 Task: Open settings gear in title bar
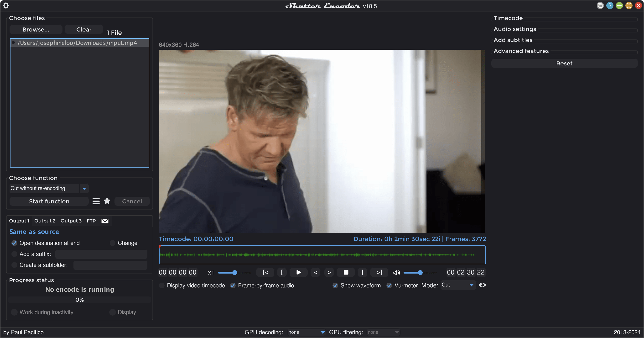tap(6, 5)
